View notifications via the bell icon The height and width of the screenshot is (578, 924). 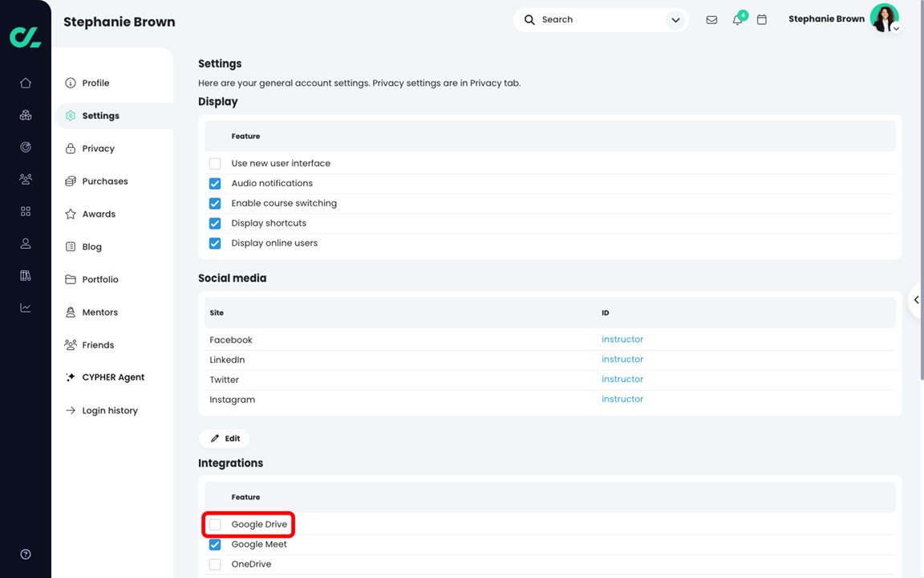click(x=737, y=19)
